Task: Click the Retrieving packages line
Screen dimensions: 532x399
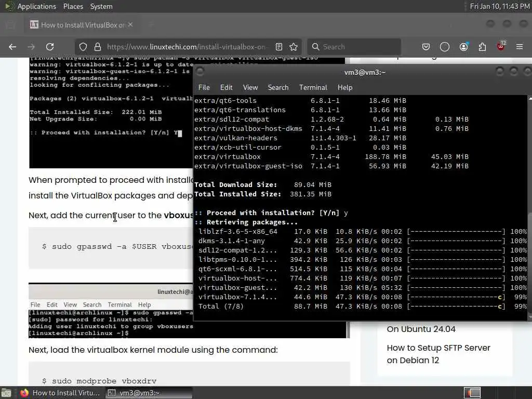Action: coord(246,222)
